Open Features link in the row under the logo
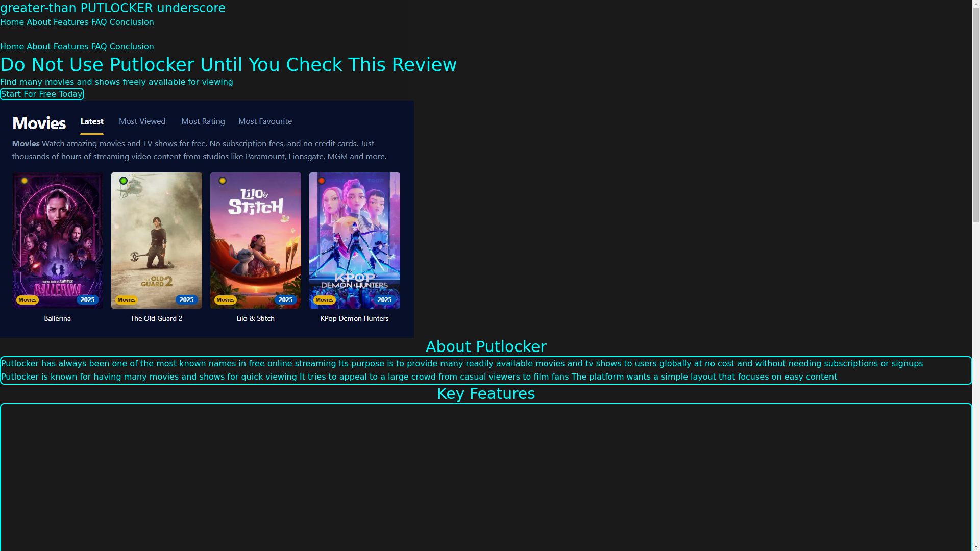The width and height of the screenshot is (980, 551). click(x=71, y=22)
